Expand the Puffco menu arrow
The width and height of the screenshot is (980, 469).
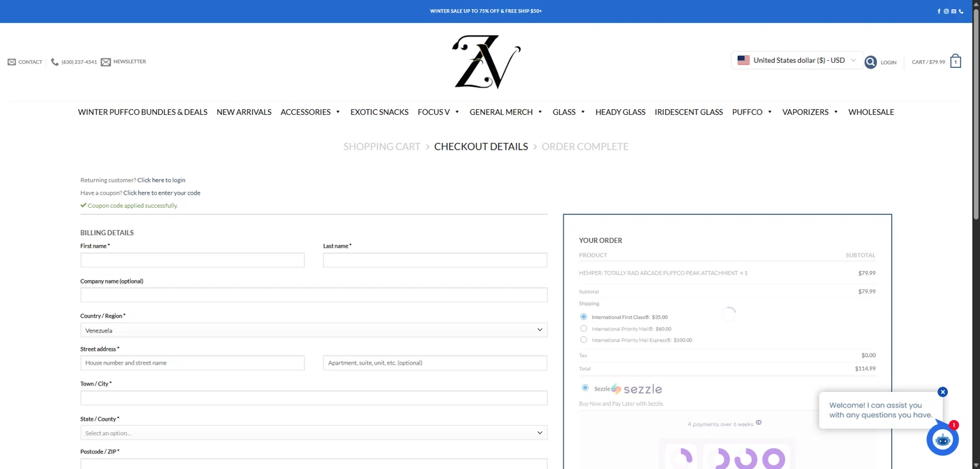pyautogui.click(x=770, y=112)
